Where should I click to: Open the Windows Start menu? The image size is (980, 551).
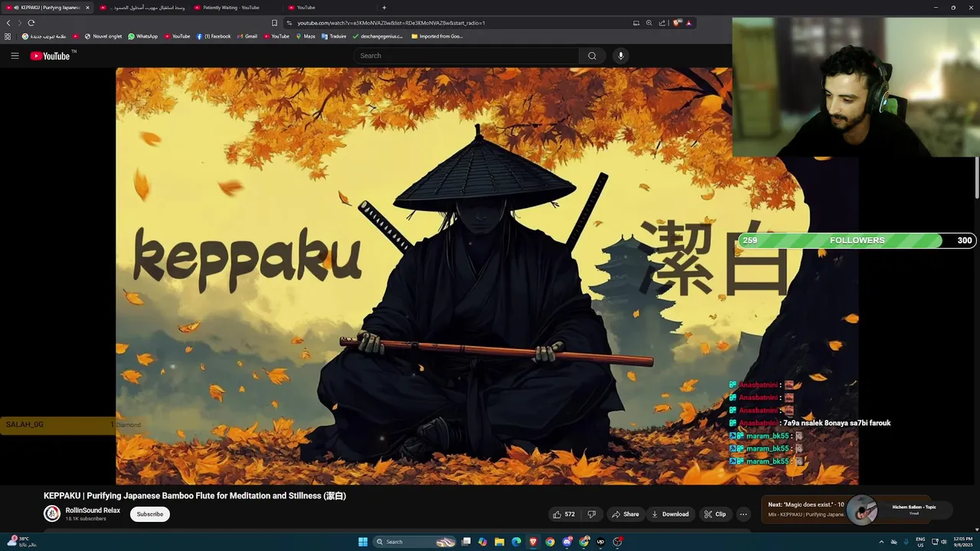click(x=363, y=542)
